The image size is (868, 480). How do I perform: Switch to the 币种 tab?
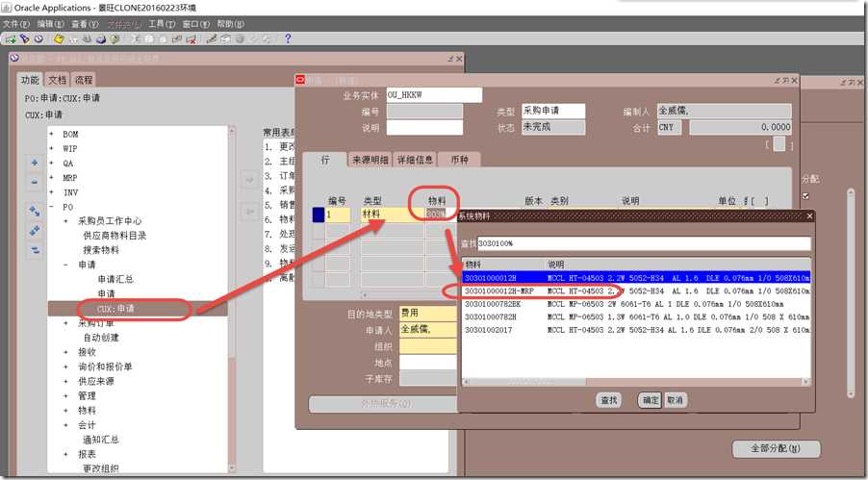tap(459, 160)
